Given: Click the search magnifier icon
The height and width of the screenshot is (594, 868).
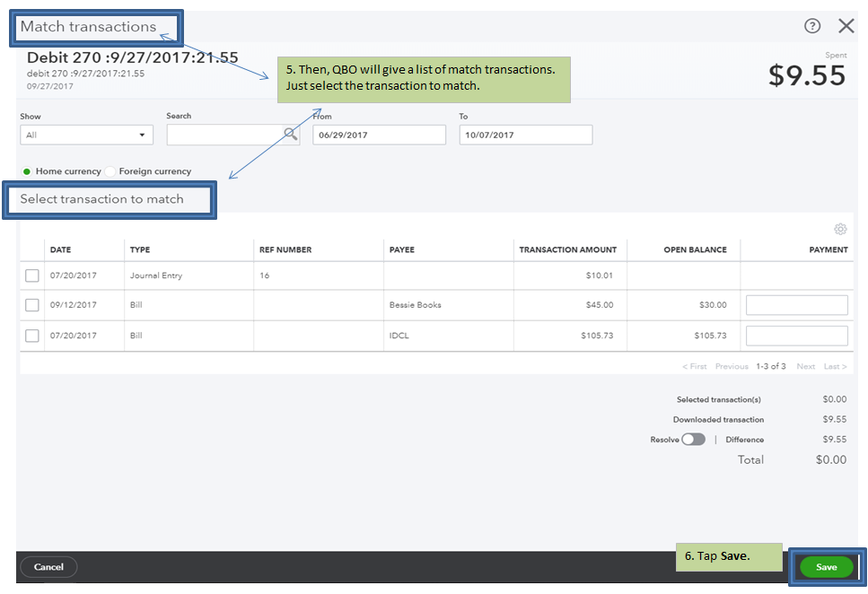Looking at the screenshot, I should [290, 134].
